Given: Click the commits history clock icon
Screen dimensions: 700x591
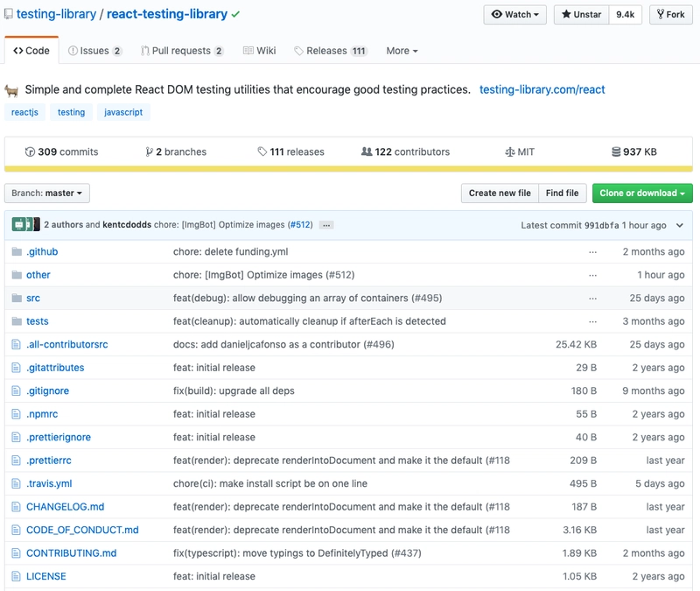Looking at the screenshot, I should tap(30, 152).
